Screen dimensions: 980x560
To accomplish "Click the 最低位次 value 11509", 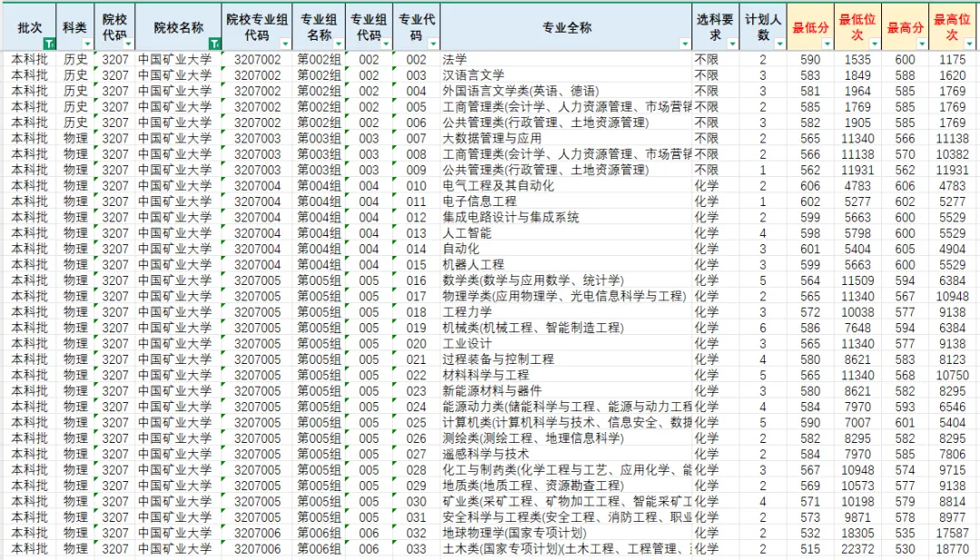I will point(857,280).
